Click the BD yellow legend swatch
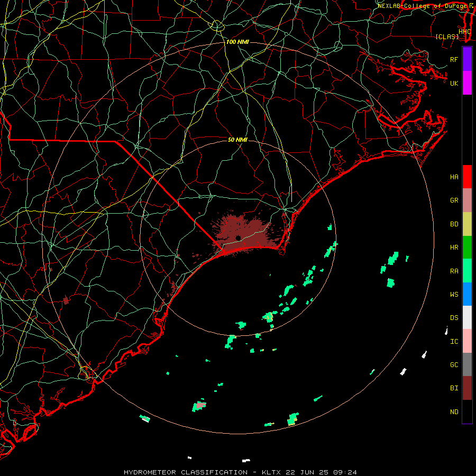This screenshot has height=476, width=476. point(467,224)
